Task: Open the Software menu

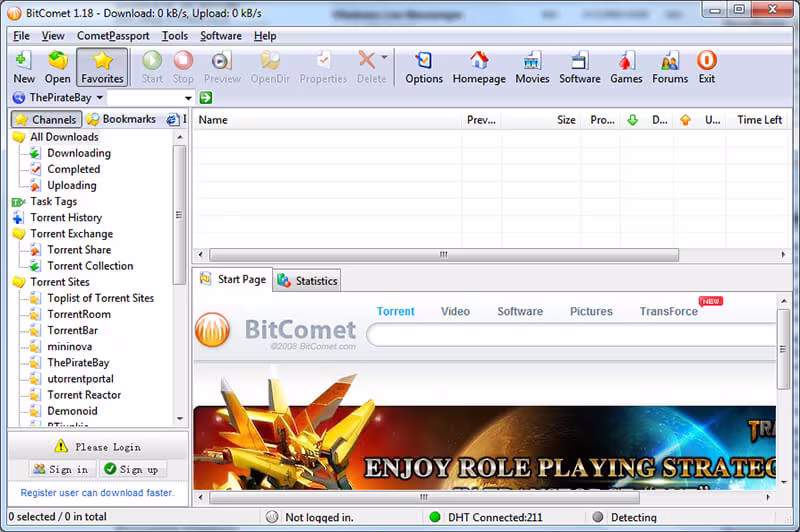Action: pos(221,36)
